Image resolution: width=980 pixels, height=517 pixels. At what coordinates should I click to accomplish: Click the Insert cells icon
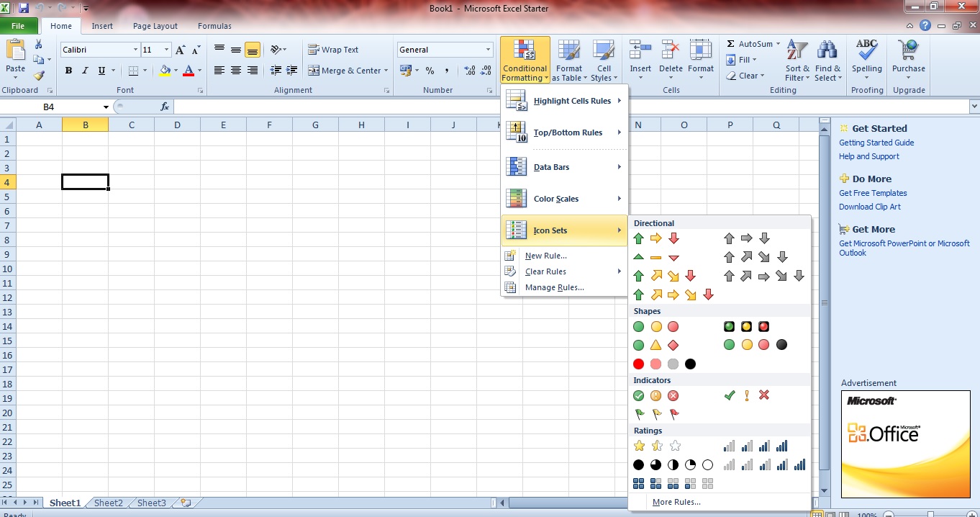point(640,51)
